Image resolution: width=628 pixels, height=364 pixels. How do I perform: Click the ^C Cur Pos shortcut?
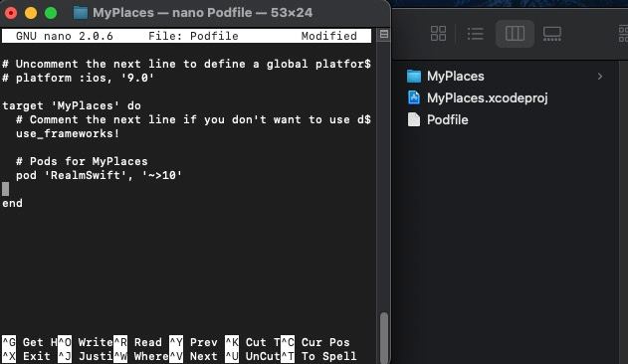[x=315, y=342]
